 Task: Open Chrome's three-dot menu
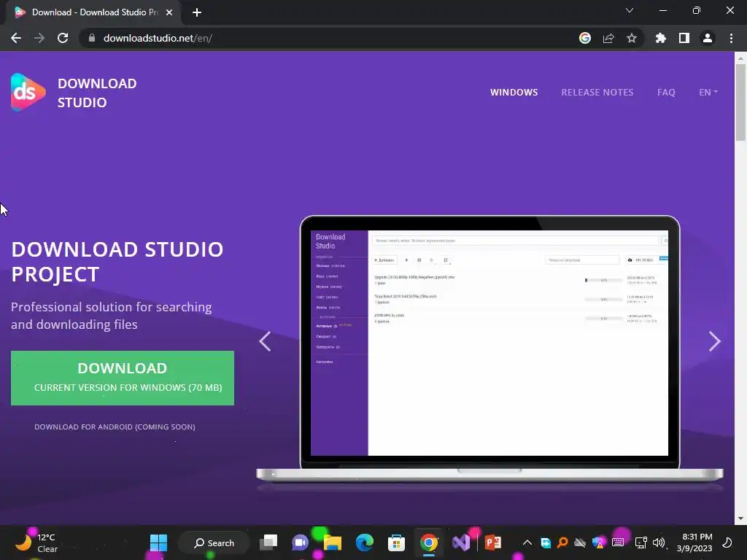731,38
